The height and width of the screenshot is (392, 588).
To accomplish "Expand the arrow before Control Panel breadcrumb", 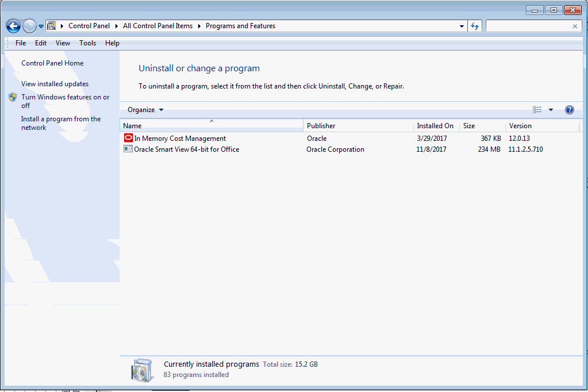I will 62,26.
